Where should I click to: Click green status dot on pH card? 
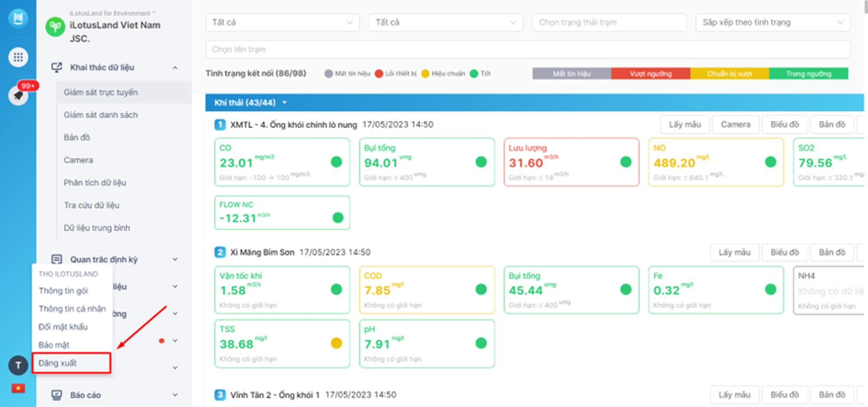point(481,343)
